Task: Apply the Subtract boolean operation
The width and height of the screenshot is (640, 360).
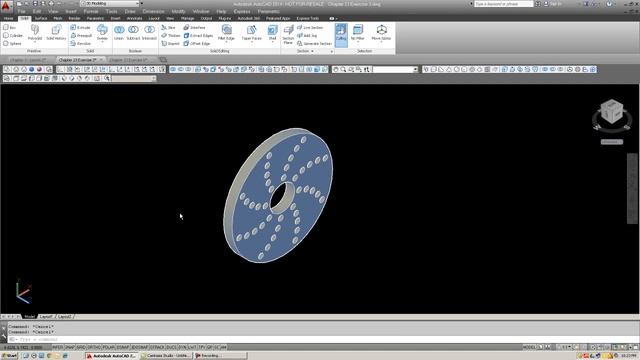Action: pyautogui.click(x=133, y=33)
